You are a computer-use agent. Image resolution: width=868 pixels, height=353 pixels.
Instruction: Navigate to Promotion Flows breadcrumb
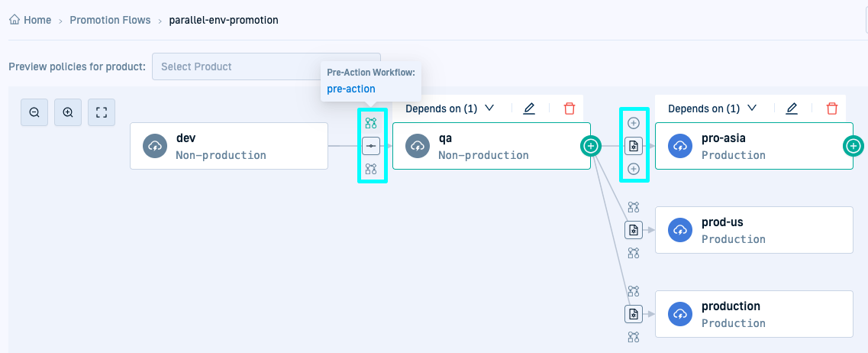110,20
